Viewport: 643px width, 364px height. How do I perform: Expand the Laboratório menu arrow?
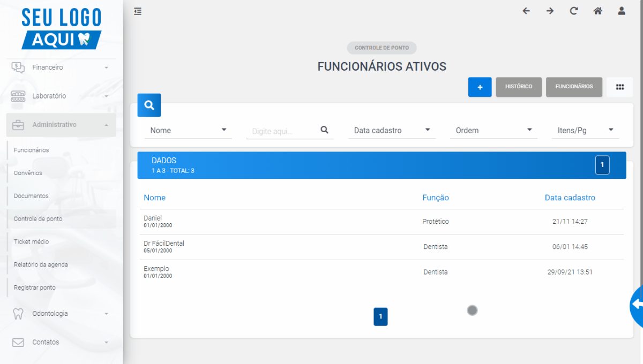106,96
